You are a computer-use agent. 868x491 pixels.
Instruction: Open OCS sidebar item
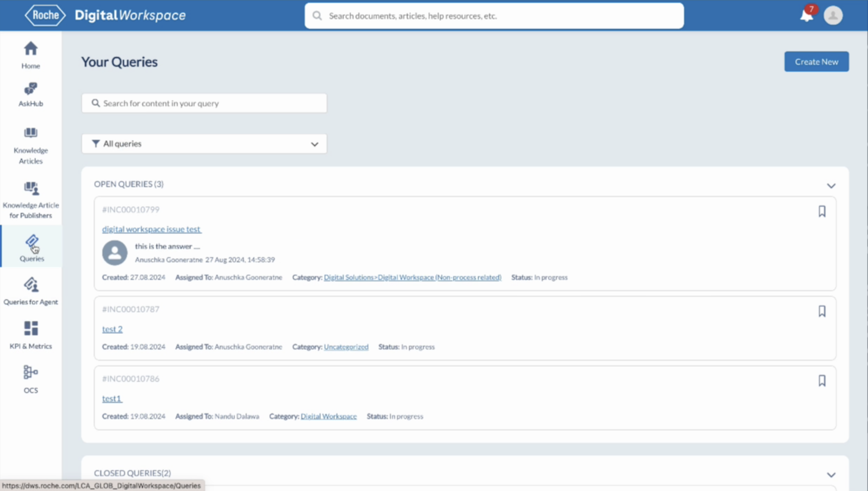pos(31,379)
